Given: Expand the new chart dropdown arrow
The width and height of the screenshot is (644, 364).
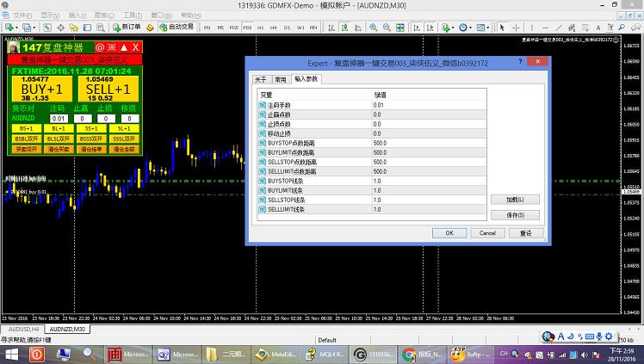Looking at the screenshot, I should (x=16, y=28).
